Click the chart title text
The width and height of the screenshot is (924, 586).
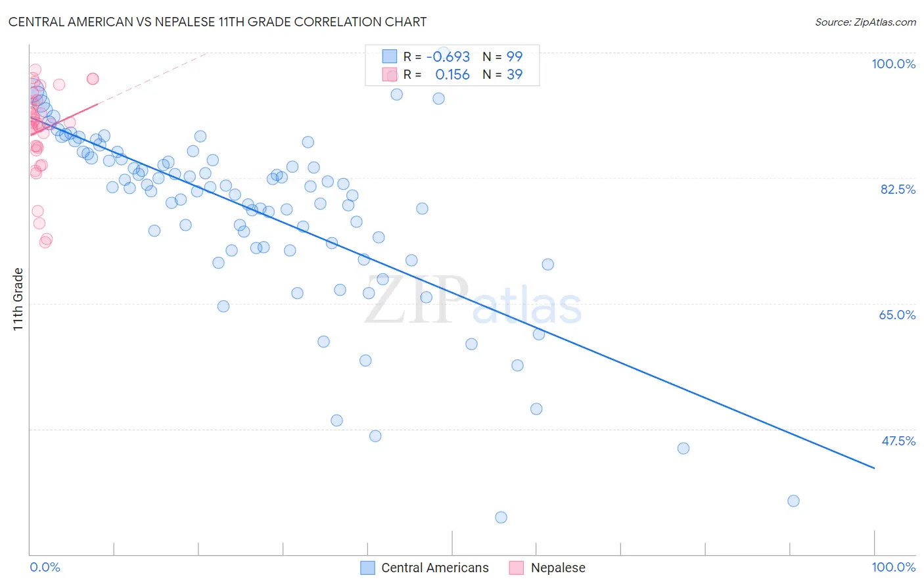pos(218,22)
